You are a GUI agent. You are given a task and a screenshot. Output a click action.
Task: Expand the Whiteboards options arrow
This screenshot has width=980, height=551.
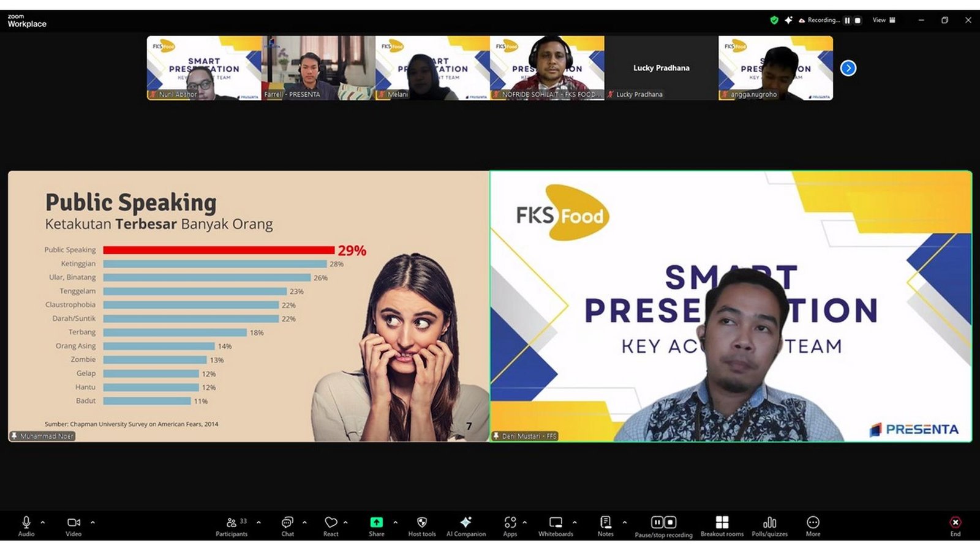(575, 522)
